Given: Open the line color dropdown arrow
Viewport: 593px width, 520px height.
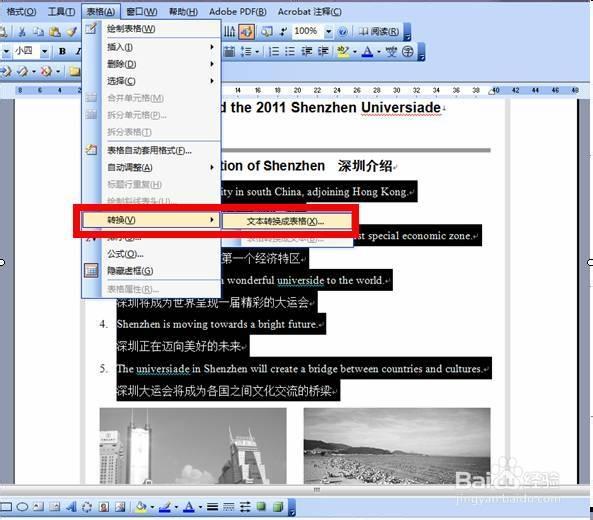Looking at the screenshot, I should point(176,507).
